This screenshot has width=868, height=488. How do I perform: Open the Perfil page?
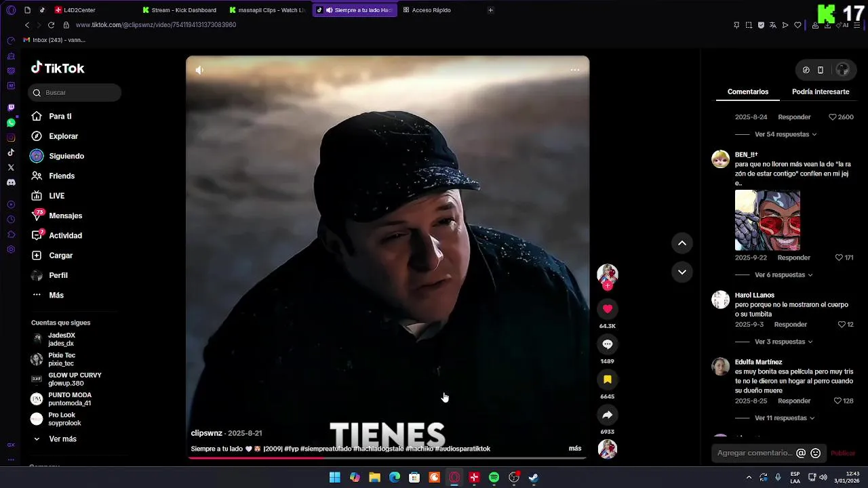50,275
